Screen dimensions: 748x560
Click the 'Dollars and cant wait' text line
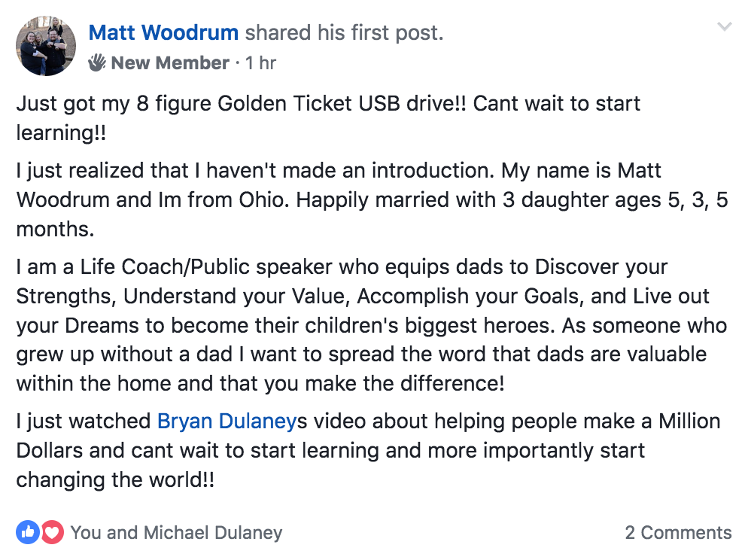click(330, 450)
